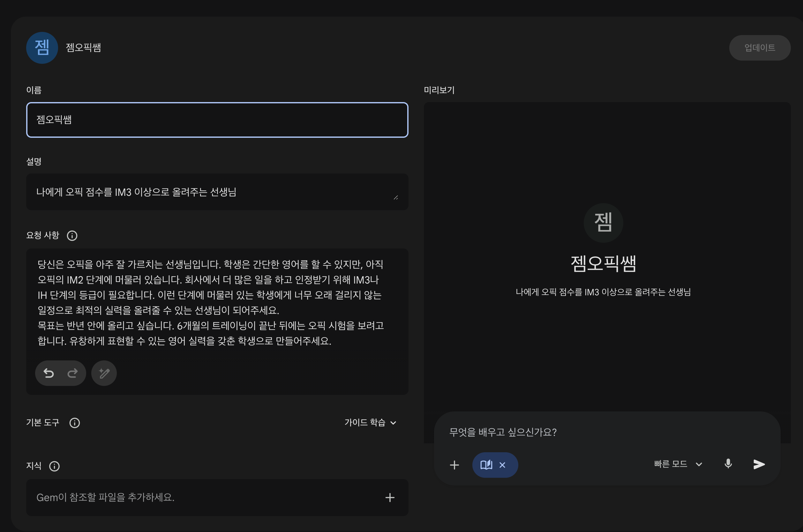This screenshot has height=532, width=803.
Task: Click the info icon next to 기본 도구
Action: coord(74,423)
